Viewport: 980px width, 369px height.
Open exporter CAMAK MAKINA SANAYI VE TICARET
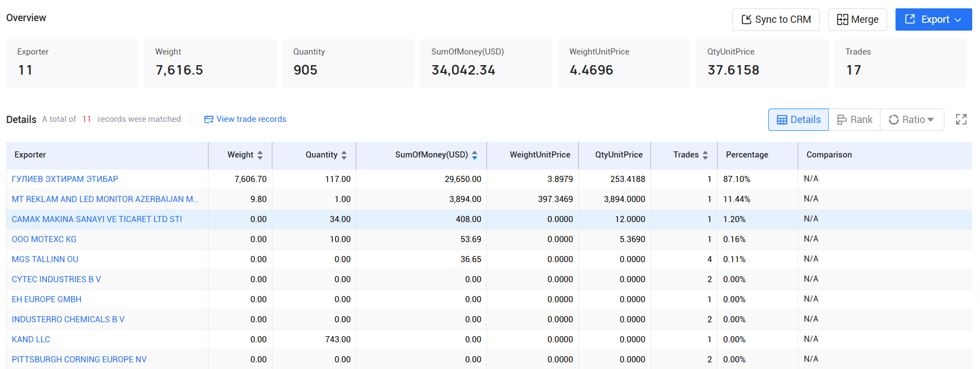[97, 219]
